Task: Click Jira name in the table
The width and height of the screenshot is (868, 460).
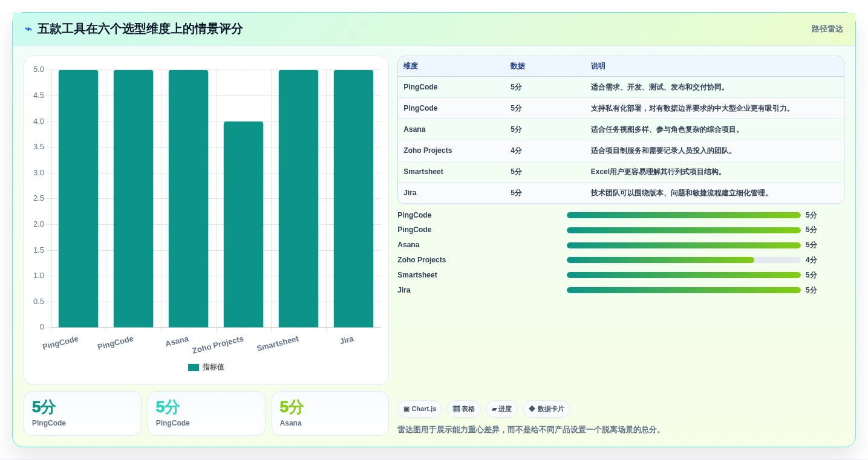Action: (410, 193)
